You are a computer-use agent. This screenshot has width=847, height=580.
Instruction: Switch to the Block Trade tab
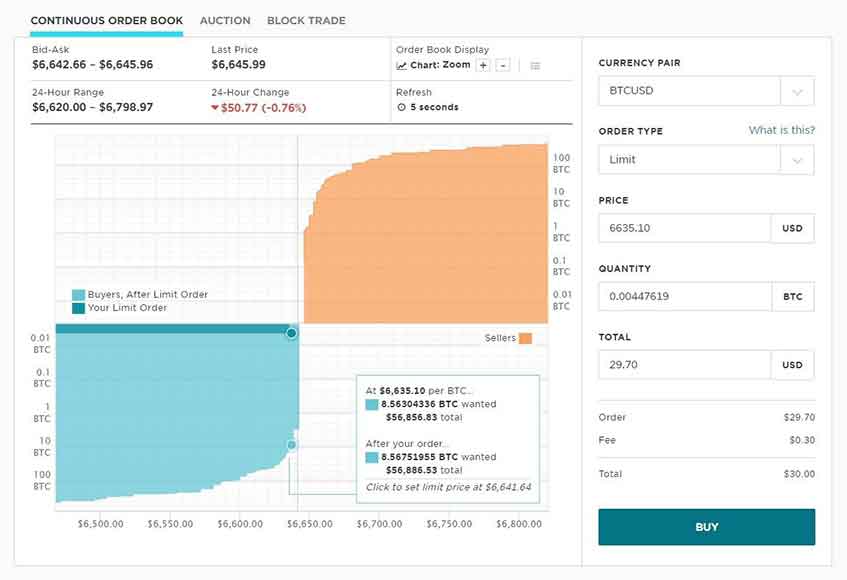(306, 20)
